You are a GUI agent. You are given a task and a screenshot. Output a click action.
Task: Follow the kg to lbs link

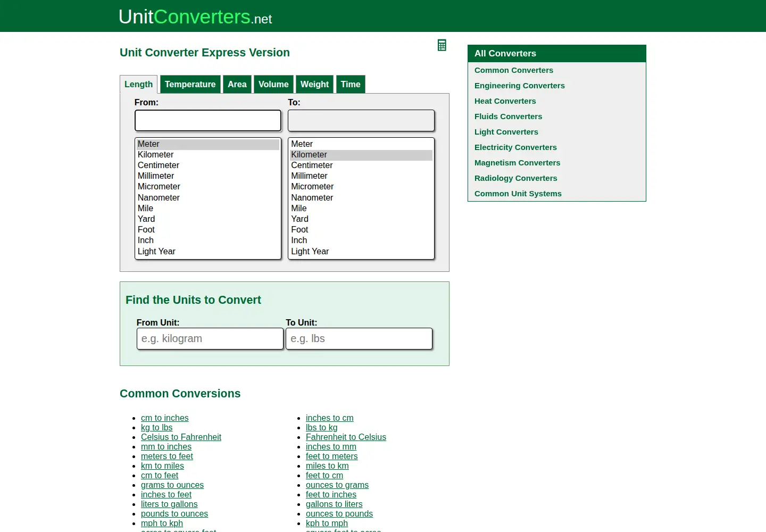[x=157, y=428]
